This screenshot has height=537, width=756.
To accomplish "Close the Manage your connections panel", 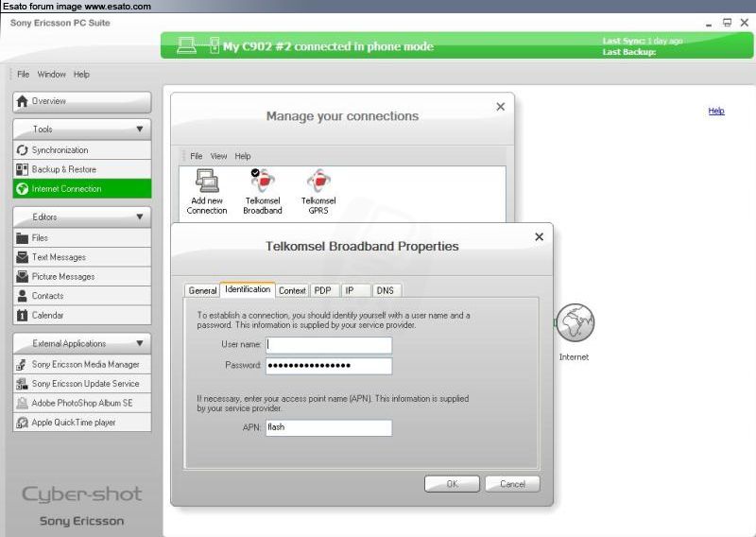I will 501,107.
